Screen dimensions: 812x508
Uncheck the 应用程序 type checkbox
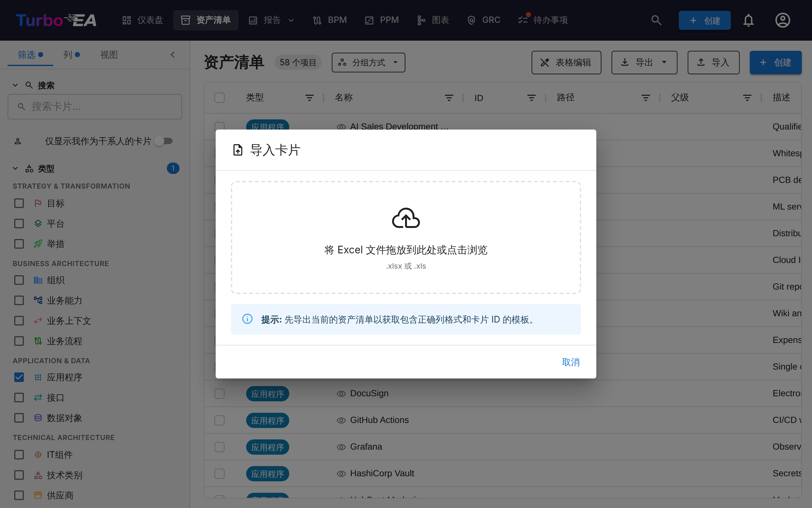tap(19, 377)
